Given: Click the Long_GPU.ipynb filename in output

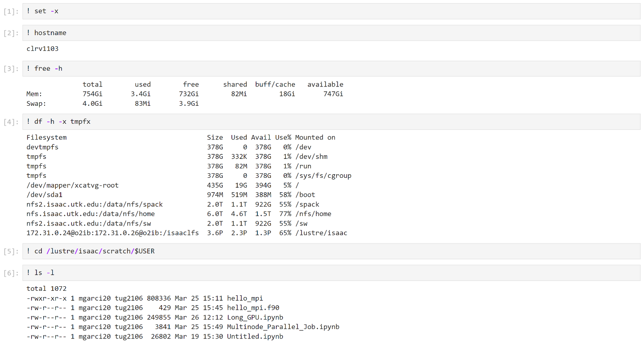Looking at the screenshot, I should [x=255, y=317].
